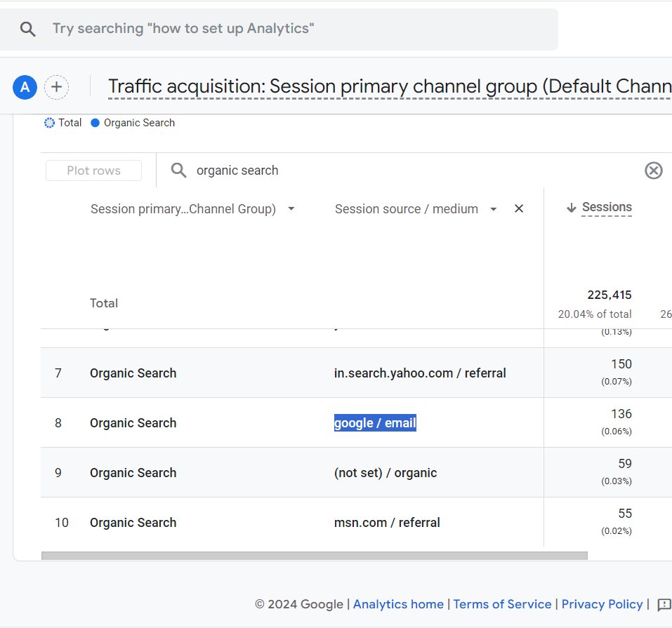The width and height of the screenshot is (672, 628).
Task: Click the 59 sessions value
Action: click(x=625, y=464)
